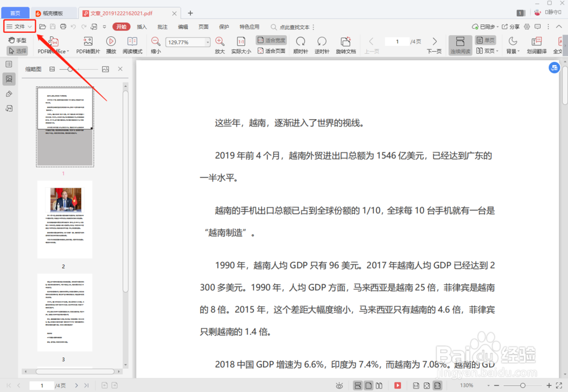Start the 播放 slideshow playback
568x392 pixels.
[111, 45]
